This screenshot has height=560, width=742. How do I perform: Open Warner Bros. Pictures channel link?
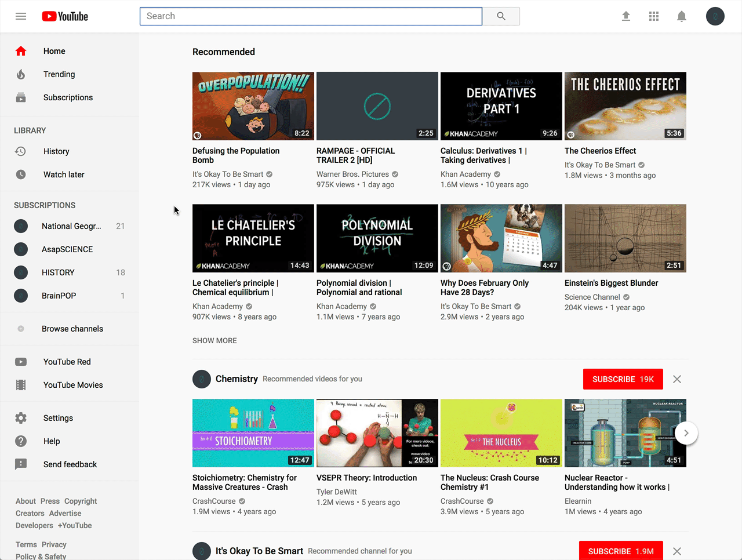point(352,174)
